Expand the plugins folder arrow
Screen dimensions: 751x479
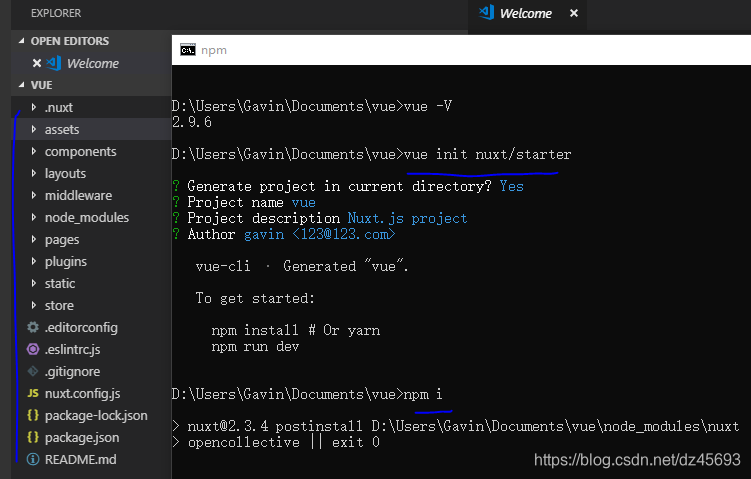[x=34, y=262]
